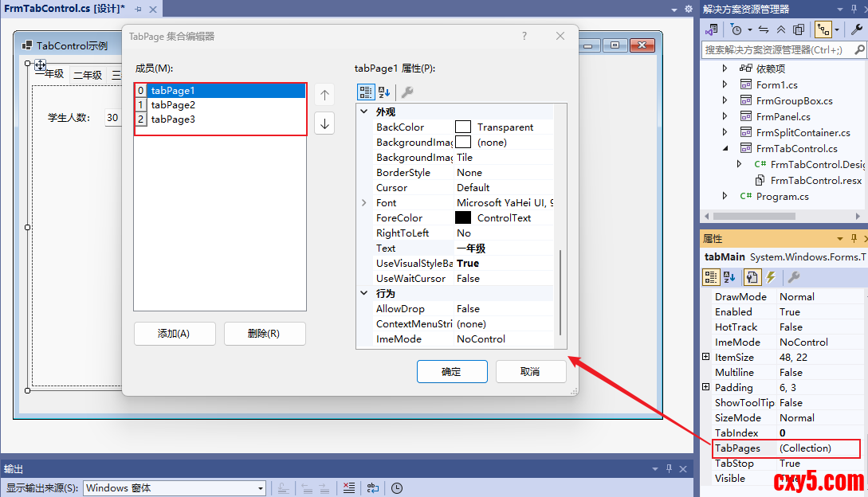Screen dimensions: 868x497
Task: Open the IDE settings gear icon
Action: point(689,9)
